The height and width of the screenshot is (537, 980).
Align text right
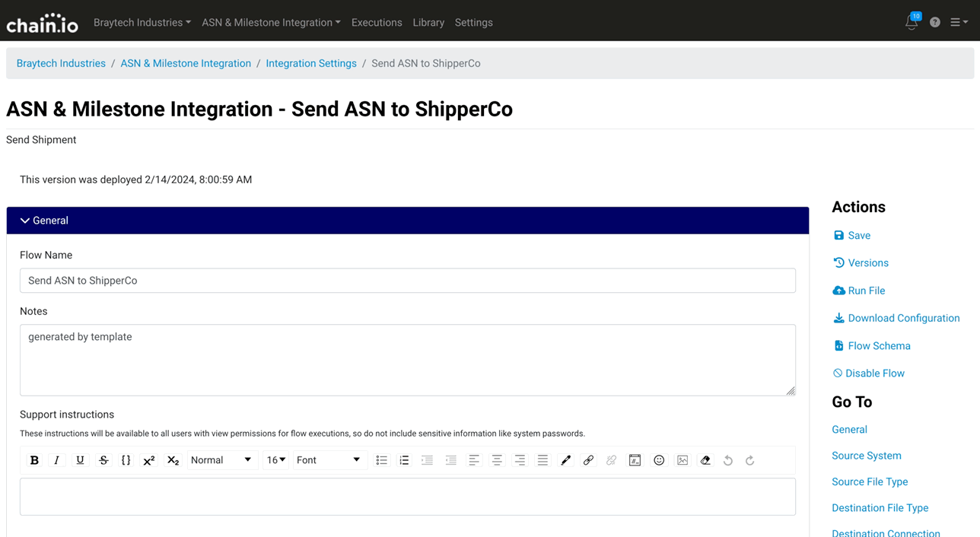pos(520,460)
